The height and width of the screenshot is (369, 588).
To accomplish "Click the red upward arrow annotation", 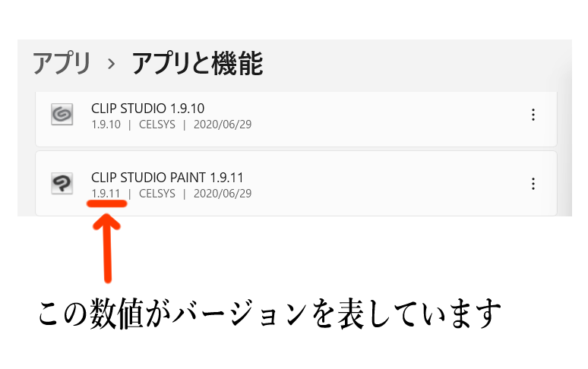I will (107, 248).
